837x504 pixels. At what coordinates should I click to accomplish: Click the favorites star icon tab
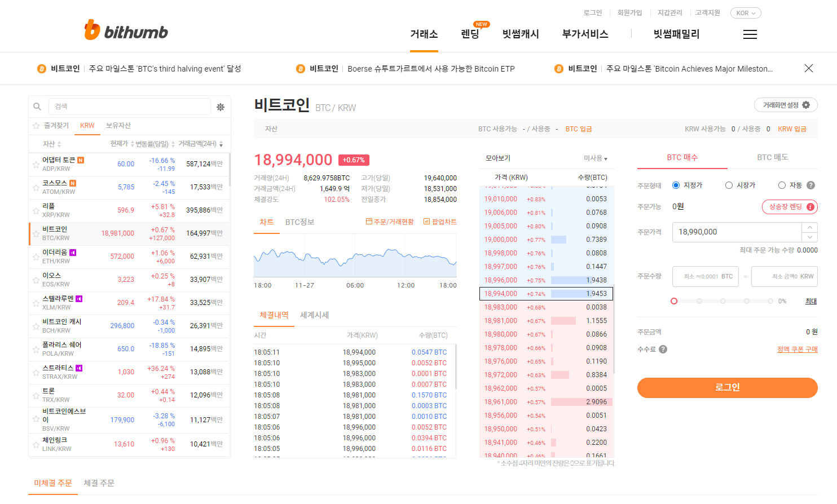coord(36,126)
